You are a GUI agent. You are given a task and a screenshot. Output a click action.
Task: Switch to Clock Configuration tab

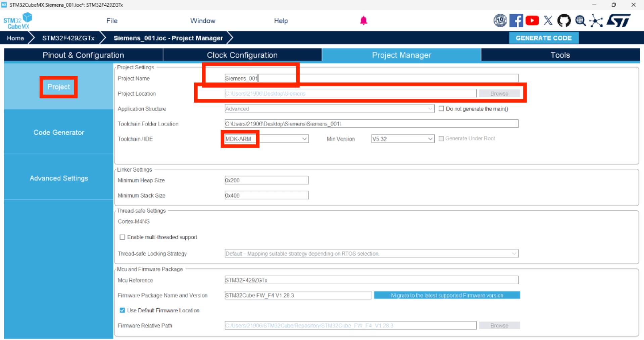coord(242,55)
